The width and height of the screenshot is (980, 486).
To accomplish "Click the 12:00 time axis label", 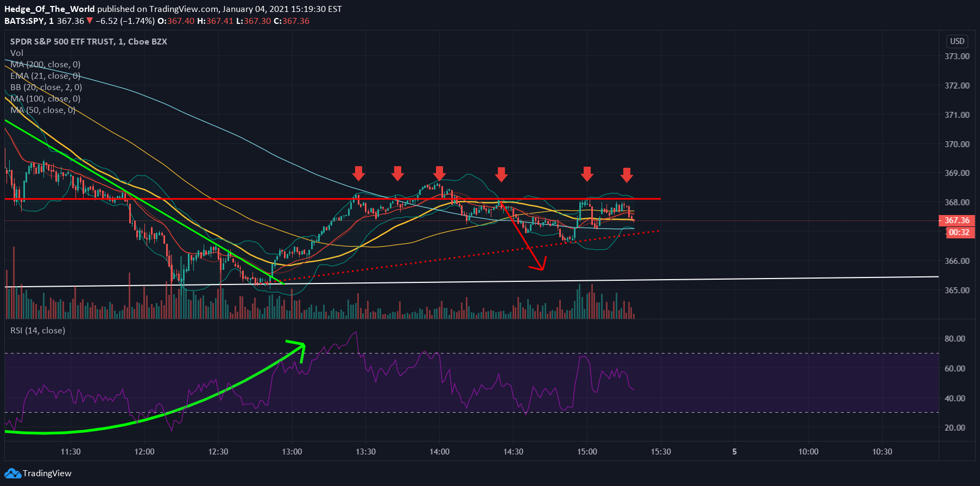I will click(144, 452).
